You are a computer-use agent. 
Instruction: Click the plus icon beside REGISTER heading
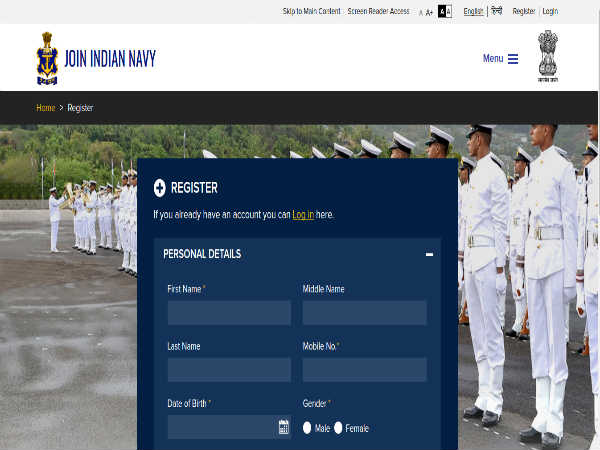click(160, 188)
